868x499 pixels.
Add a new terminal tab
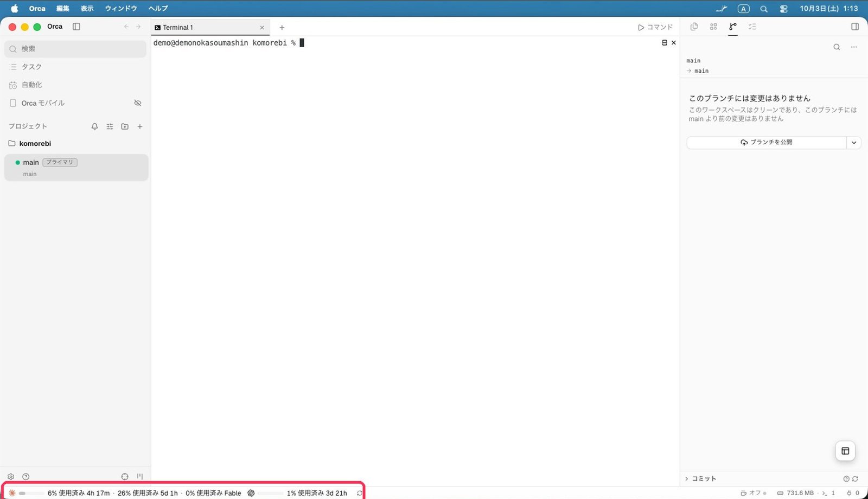[x=282, y=27]
